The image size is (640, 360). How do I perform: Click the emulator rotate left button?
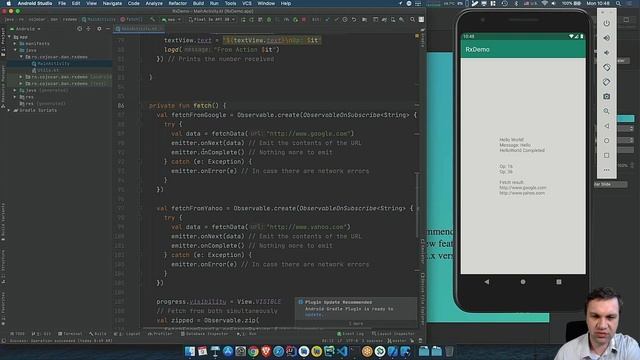607,67
